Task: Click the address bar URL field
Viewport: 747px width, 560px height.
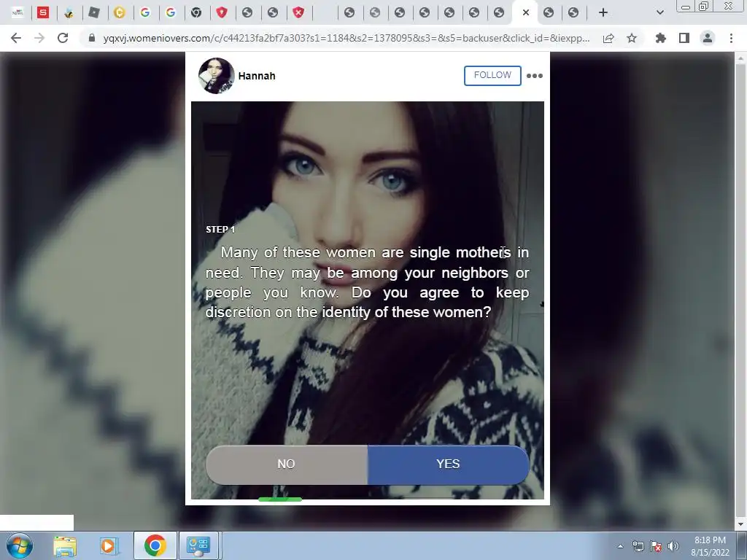Action: tap(347, 38)
